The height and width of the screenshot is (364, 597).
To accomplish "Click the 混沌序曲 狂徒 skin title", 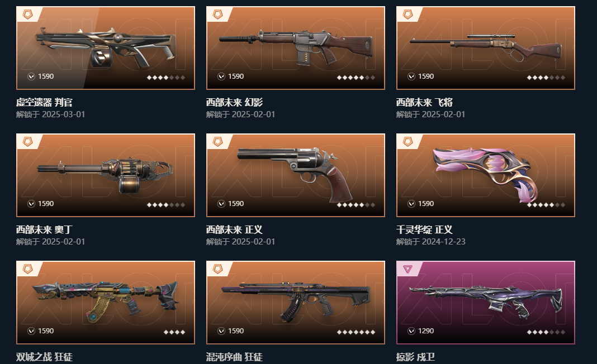I will pos(234,357).
